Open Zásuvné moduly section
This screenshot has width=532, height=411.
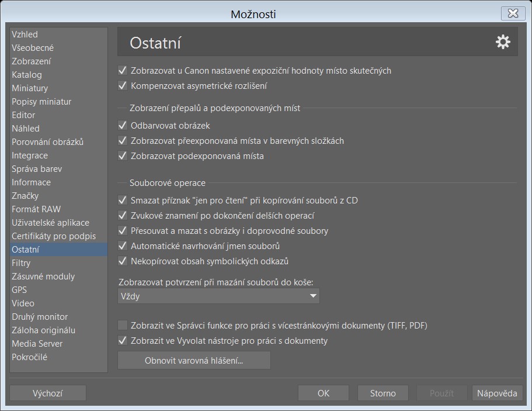pyautogui.click(x=43, y=277)
